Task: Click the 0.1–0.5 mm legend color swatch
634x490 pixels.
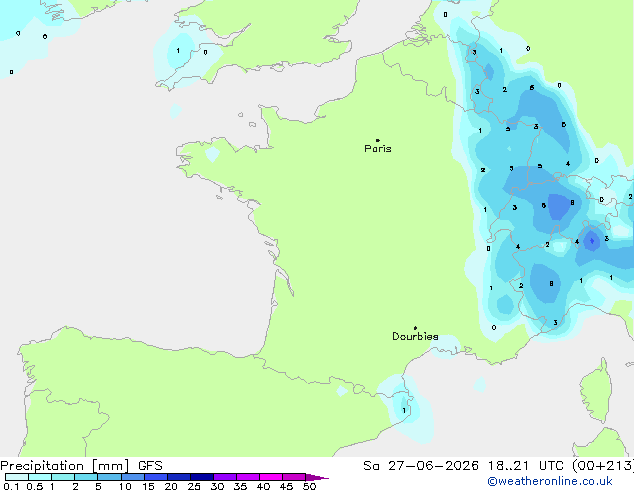Action: pyautogui.click(x=17, y=477)
